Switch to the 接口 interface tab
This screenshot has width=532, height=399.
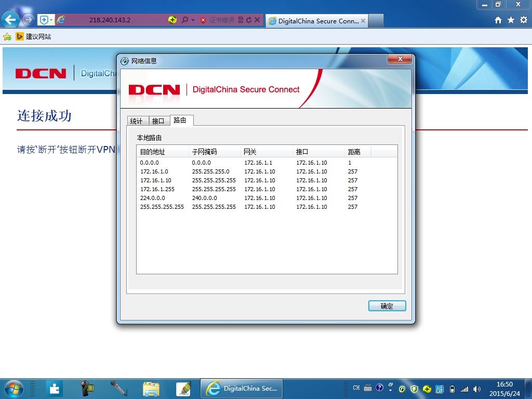[x=158, y=121]
